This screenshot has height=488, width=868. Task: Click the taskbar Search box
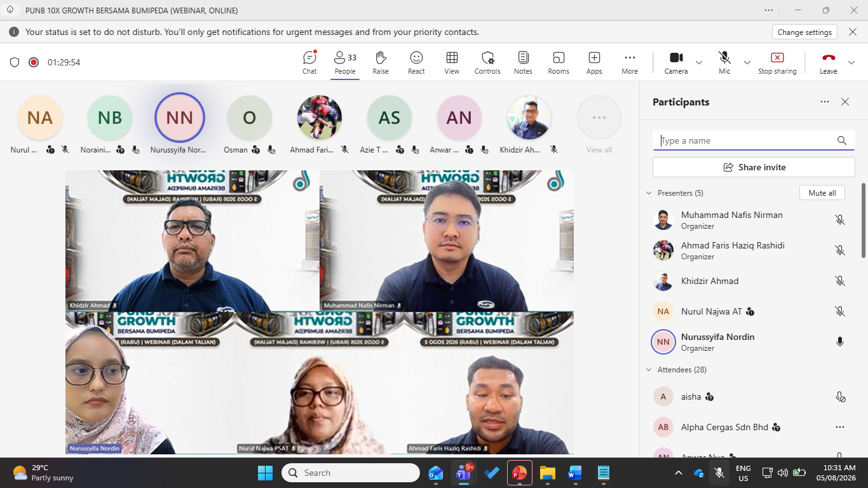coord(351,473)
